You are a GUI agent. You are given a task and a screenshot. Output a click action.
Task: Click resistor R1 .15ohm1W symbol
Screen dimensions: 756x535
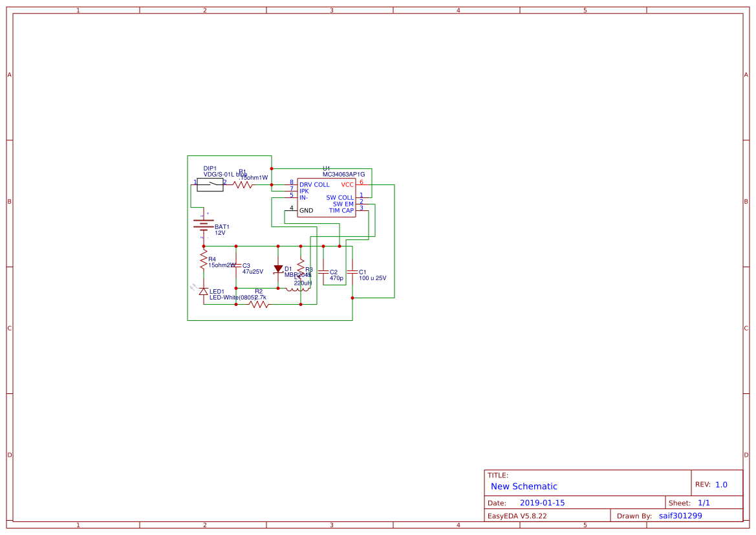pyautogui.click(x=242, y=184)
